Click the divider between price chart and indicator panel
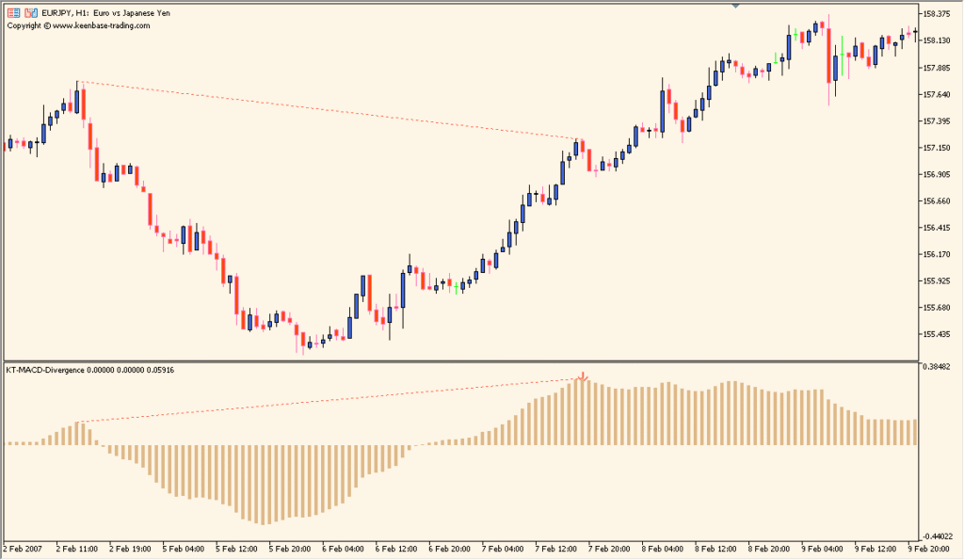Viewport: 964px width, 560px height. click(x=471, y=360)
